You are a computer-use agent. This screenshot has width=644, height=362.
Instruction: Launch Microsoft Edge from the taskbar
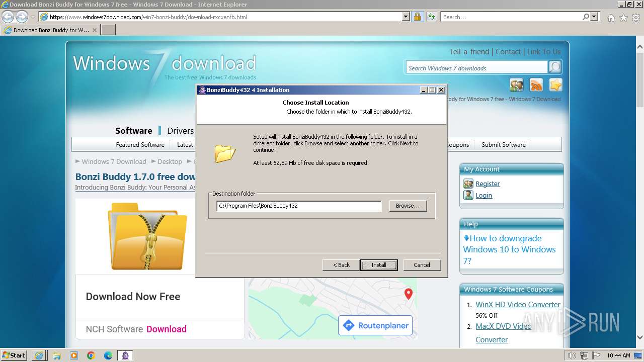point(108,355)
